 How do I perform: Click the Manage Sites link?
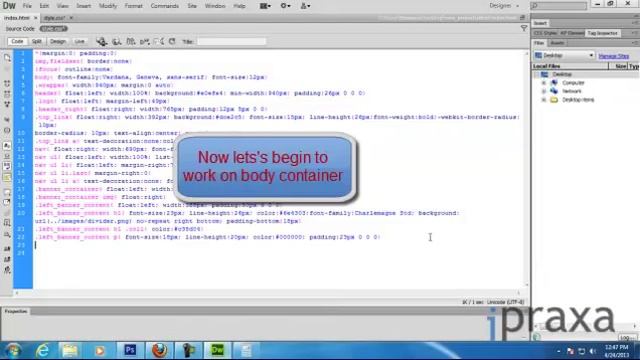tap(613, 56)
